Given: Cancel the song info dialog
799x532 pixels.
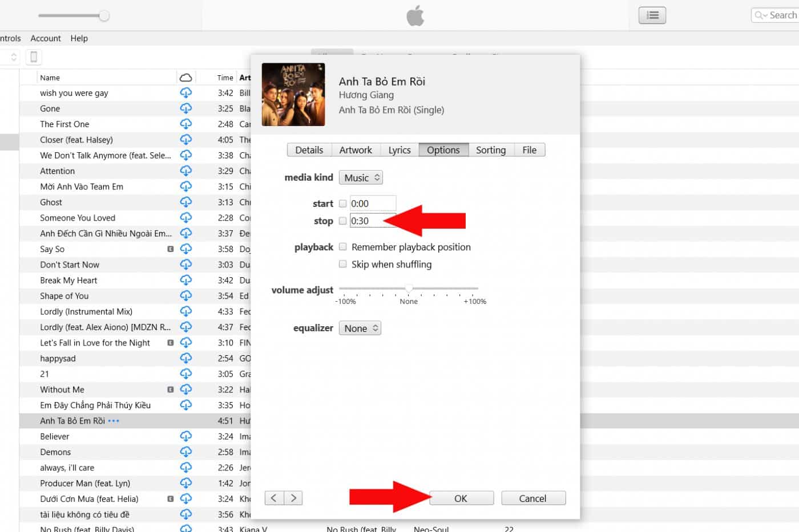Looking at the screenshot, I should pyautogui.click(x=533, y=498).
